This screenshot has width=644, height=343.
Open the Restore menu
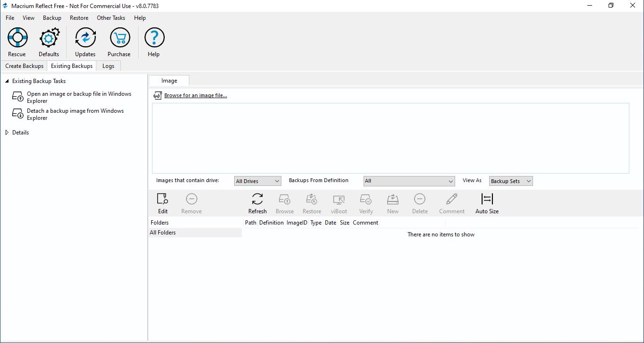(79, 18)
